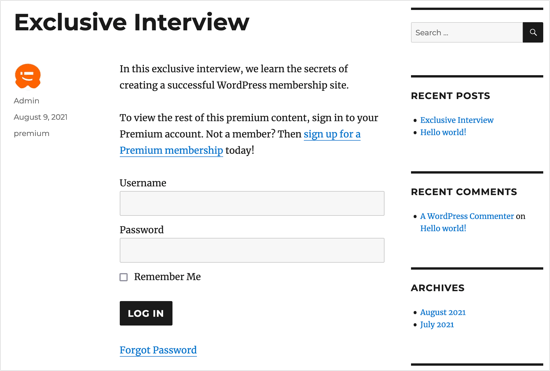Follow the sign up for a link
550x371 pixels.
click(x=332, y=134)
